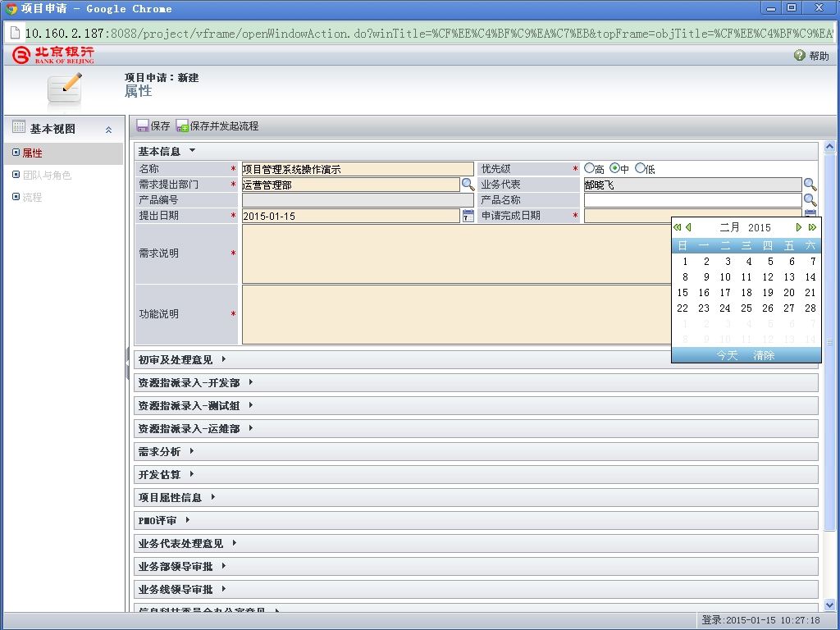The height and width of the screenshot is (630, 840).
Task: Select 属性 in the sidebar
Action: [32, 153]
